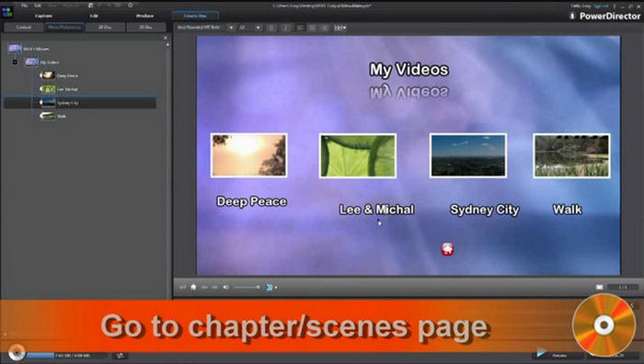Open the font name dropdown
644x364 pixels.
click(x=231, y=28)
